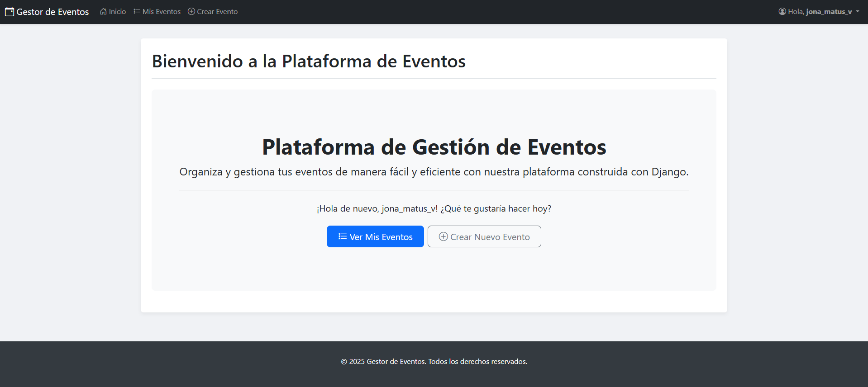Go to the Inicio nav link

[113, 11]
